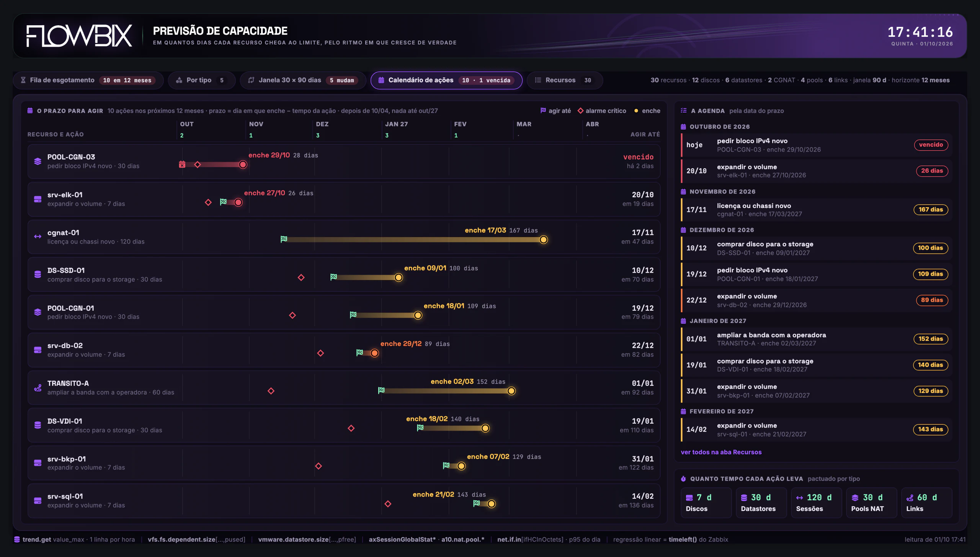Open agenda item 20/10 expandir o volume
The width and height of the screenshot is (980, 557).
coord(817,171)
